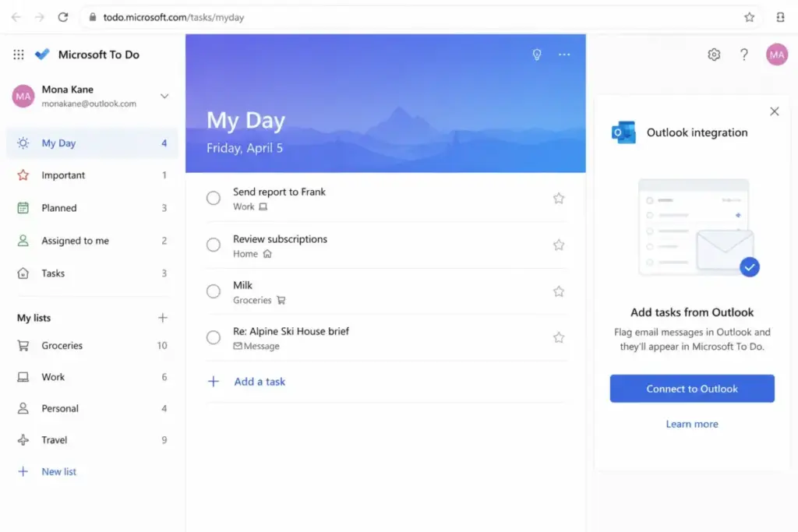The height and width of the screenshot is (532, 798).
Task: Click the browser reload icon
Action: click(62, 17)
